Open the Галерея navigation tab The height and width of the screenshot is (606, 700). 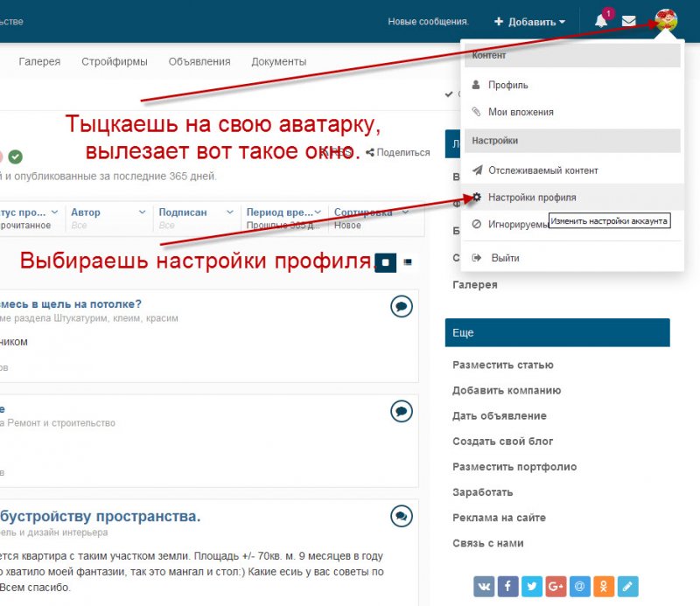pos(39,61)
